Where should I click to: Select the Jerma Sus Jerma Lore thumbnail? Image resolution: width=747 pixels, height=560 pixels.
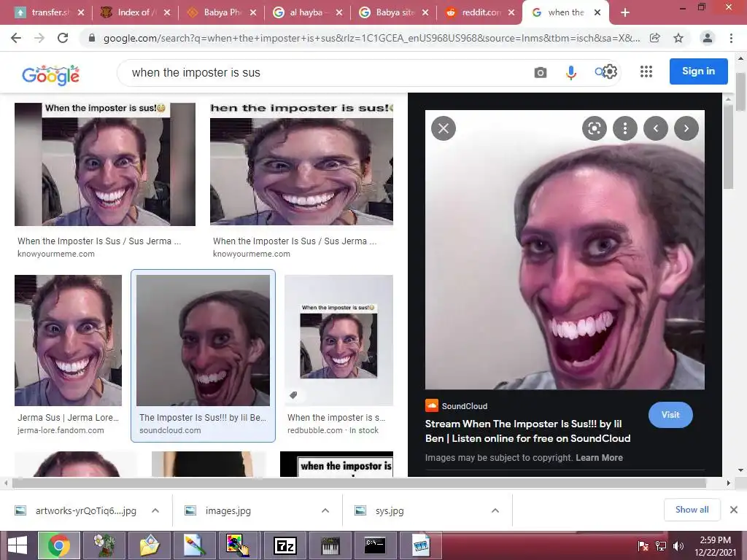[x=68, y=340]
